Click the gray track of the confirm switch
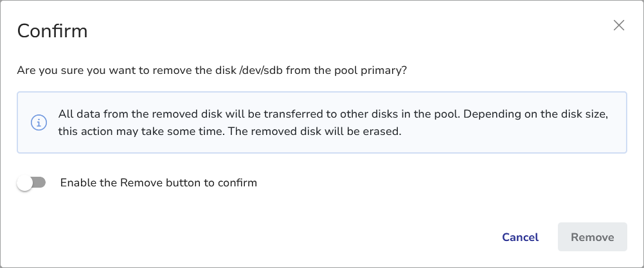644x268 pixels. click(x=40, y=183)
